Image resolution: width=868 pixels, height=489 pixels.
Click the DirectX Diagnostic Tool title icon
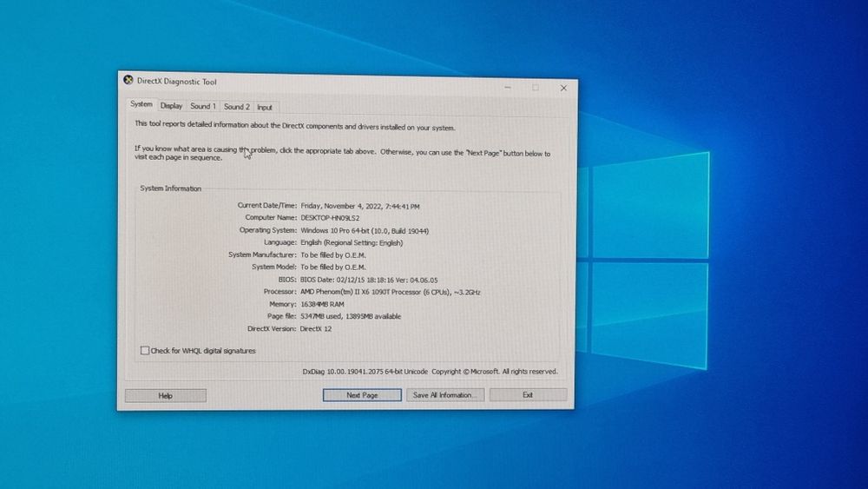click(128, 80)
